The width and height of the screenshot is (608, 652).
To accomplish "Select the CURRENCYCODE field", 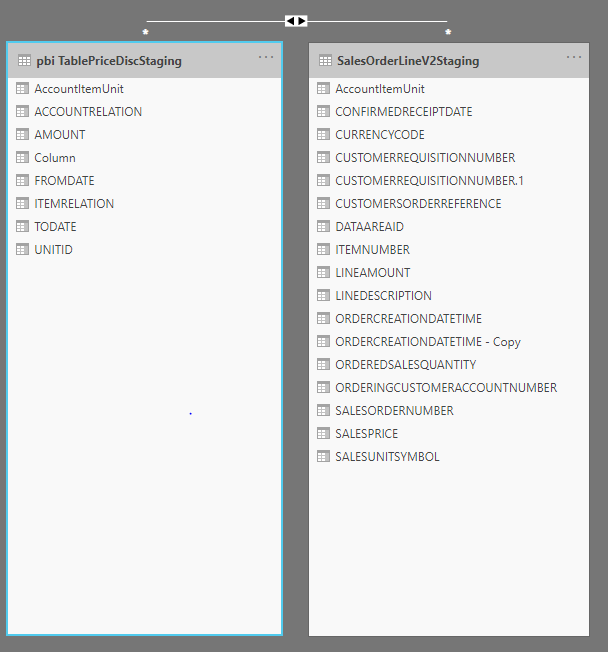I will pos(380,135).
